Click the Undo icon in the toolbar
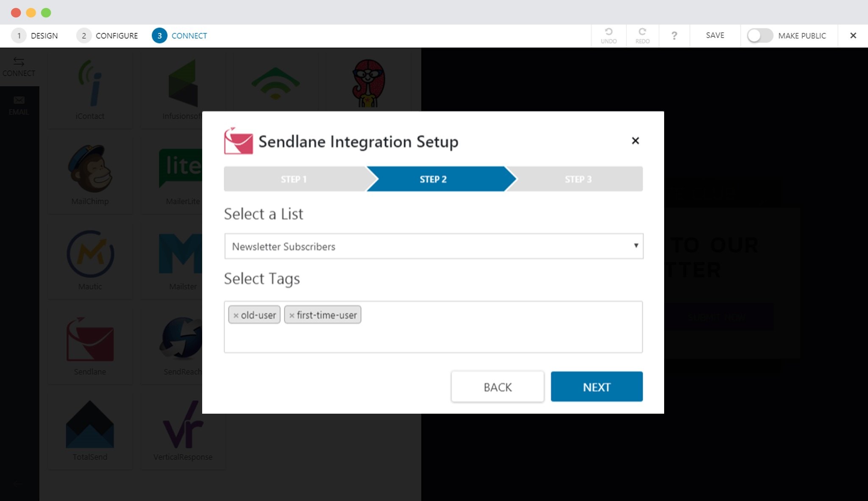The image size is (868, 501). 609,36
